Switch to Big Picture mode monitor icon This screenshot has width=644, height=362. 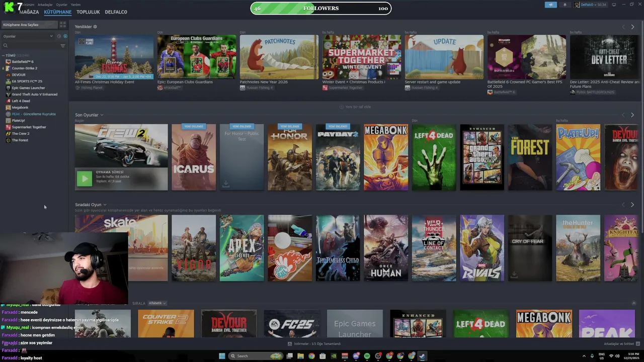[614, 5]
